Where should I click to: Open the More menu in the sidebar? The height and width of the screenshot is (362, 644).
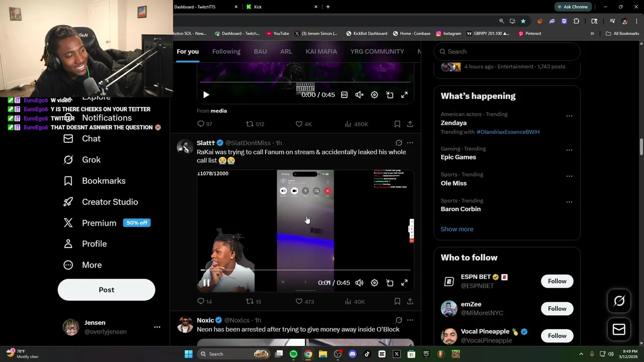point(83,265)
